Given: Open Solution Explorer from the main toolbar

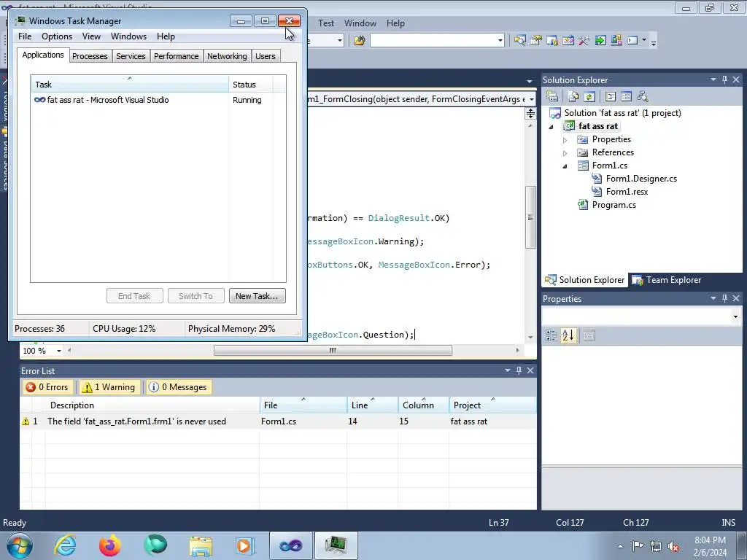Looking at the screenshot, I should tap(519, 41).
